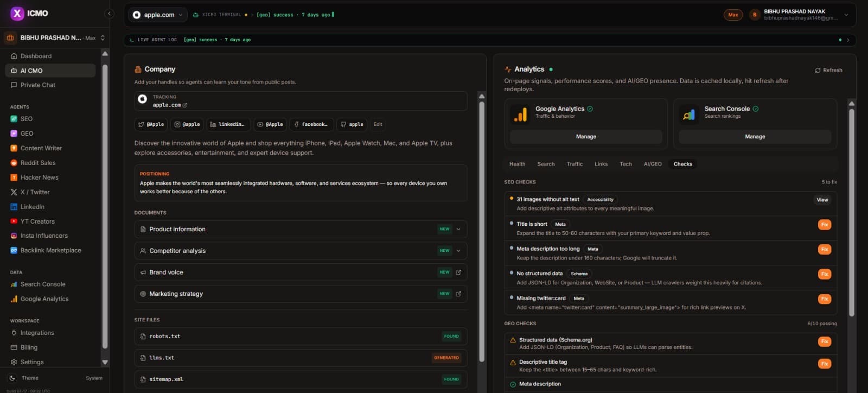This screenshot has width=868, height=393.
Task: Open the YT Creators agent icon
Action: tap(14, 221)
